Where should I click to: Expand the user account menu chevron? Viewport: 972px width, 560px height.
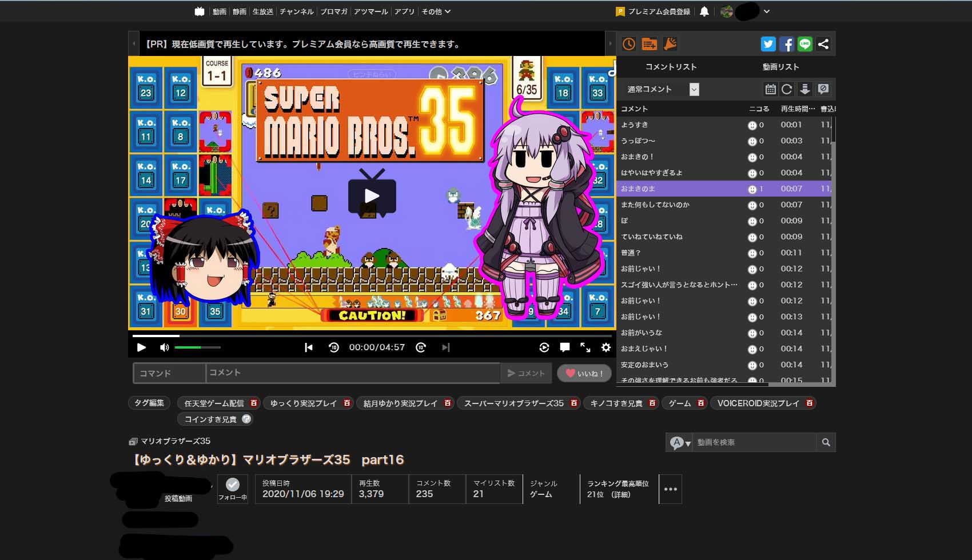pyautogui.click(x=767, y=11)
